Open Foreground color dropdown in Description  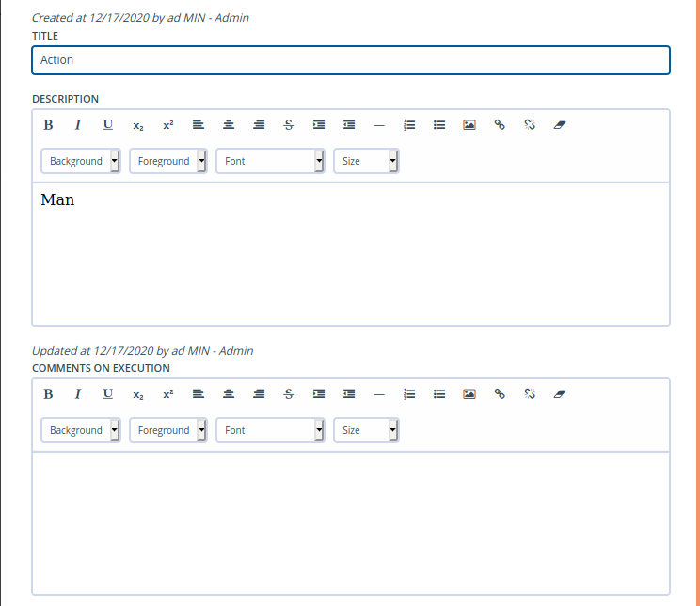[168, 161]
